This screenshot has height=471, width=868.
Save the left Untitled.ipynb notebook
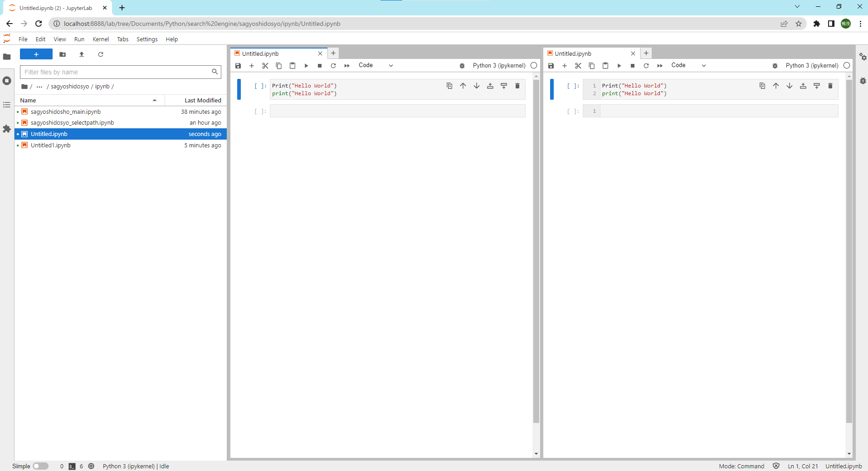pyautogui.click(x=238, y=65)
